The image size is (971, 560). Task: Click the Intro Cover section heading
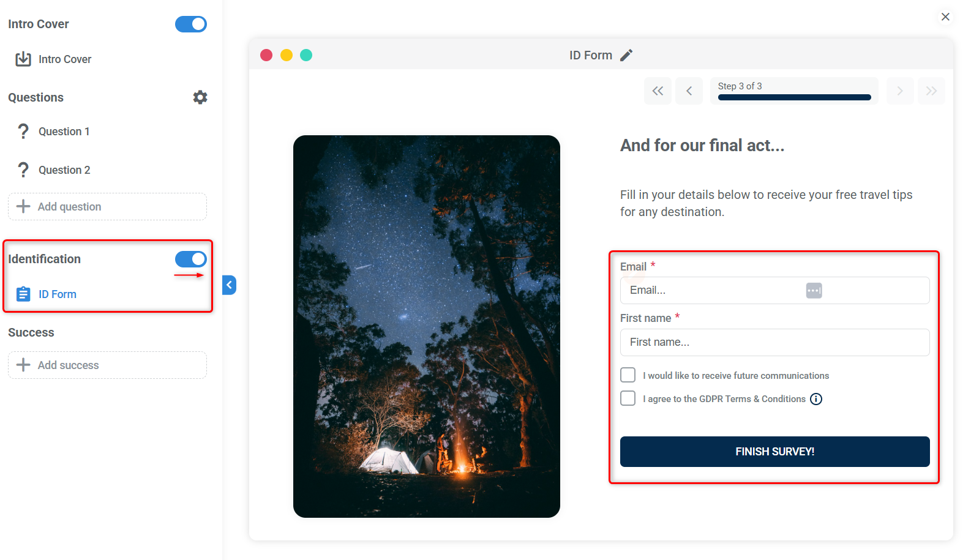point(39,24)
